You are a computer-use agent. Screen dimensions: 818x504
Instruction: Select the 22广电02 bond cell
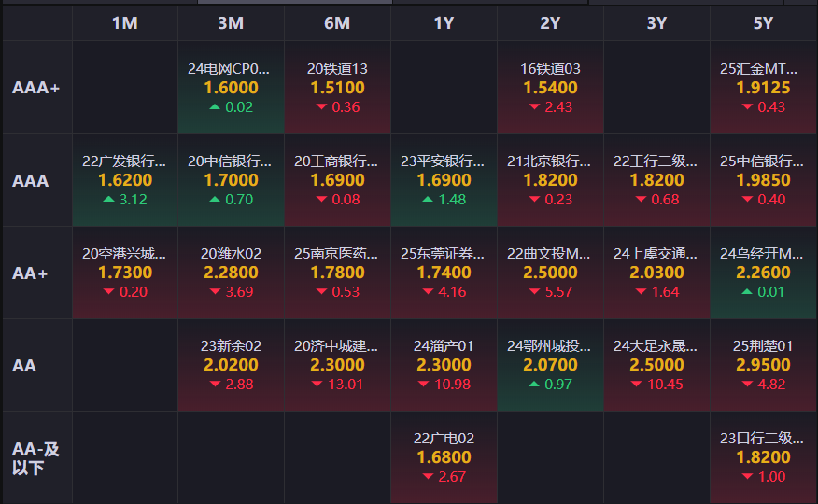444,457
